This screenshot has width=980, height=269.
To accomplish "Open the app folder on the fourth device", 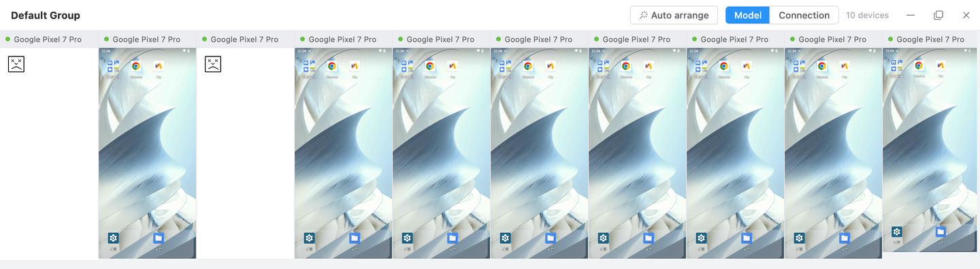I will point(309,66).
